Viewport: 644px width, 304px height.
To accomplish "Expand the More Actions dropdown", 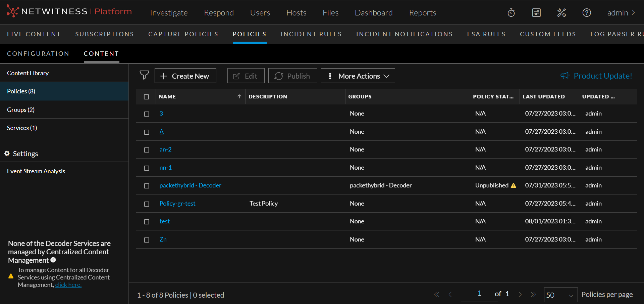I will pos(358,76).
